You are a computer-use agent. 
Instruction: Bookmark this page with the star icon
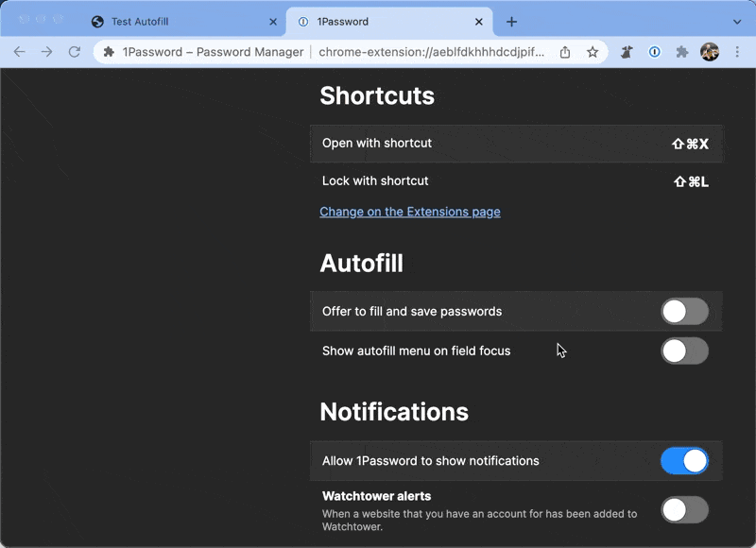[593, 52]
